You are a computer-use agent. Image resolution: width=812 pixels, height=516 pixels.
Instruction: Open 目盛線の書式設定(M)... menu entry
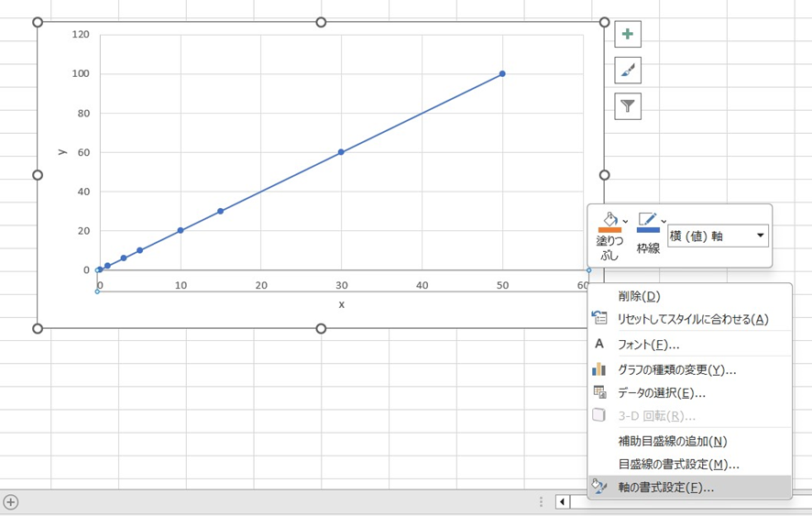pos(678,465)
